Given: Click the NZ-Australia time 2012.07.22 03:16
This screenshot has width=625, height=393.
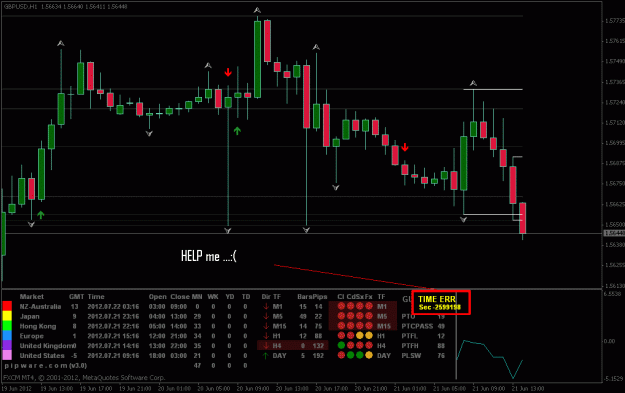Looking at the screenshot, I should 113,307.
